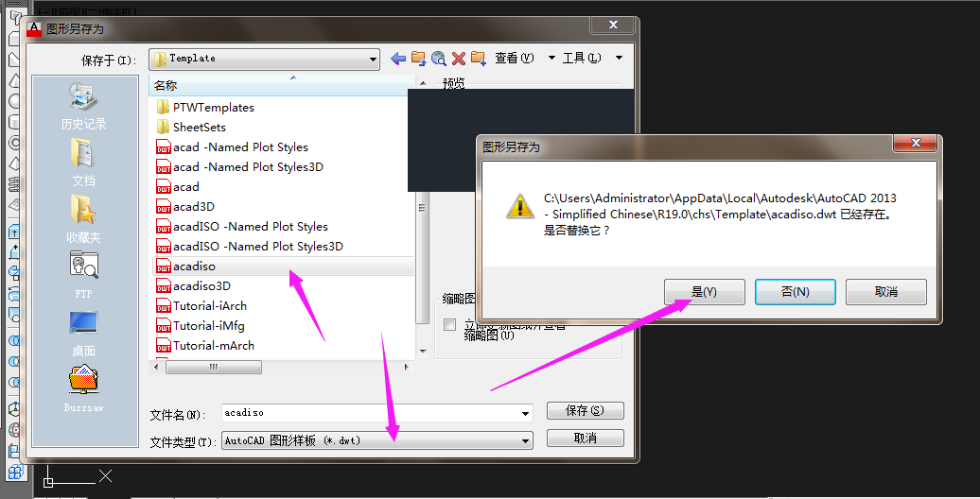This screenshot has height=499, width=980.
Task: Open the search the web icon
Action: [439, 59]
